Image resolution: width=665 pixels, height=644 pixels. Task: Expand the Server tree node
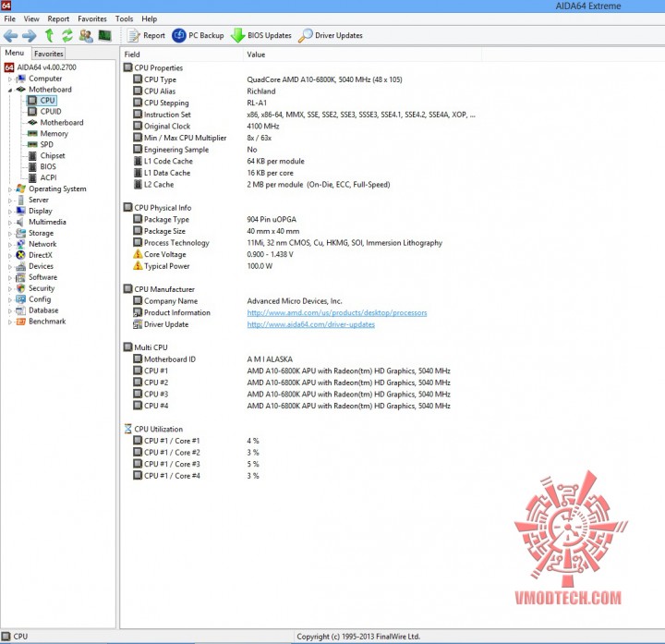click(x=10, y=200)
